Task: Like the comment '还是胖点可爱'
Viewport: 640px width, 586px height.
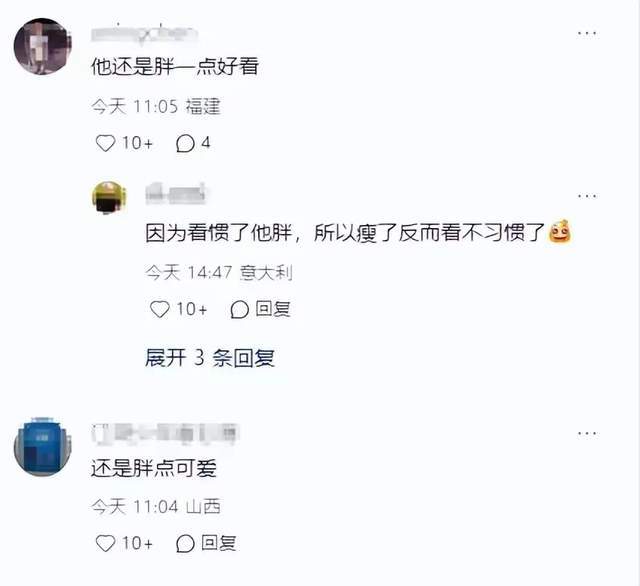Action: tap(105, 544)
